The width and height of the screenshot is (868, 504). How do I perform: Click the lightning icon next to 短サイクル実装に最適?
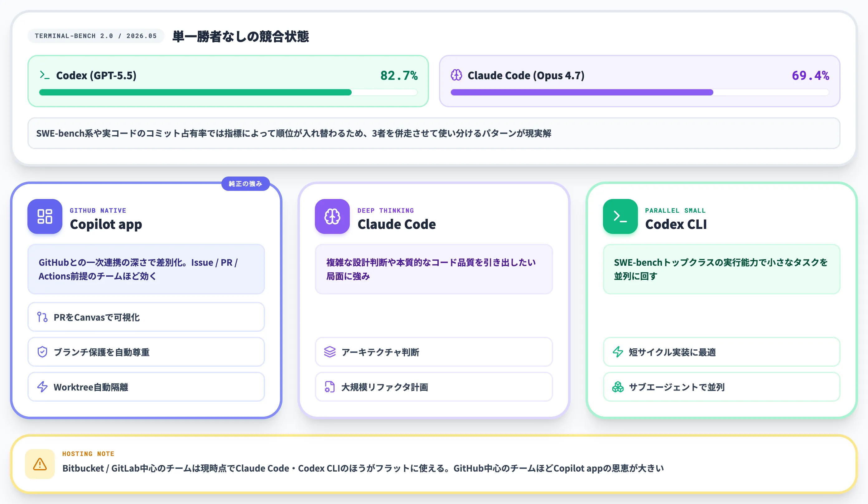point(618,352)
